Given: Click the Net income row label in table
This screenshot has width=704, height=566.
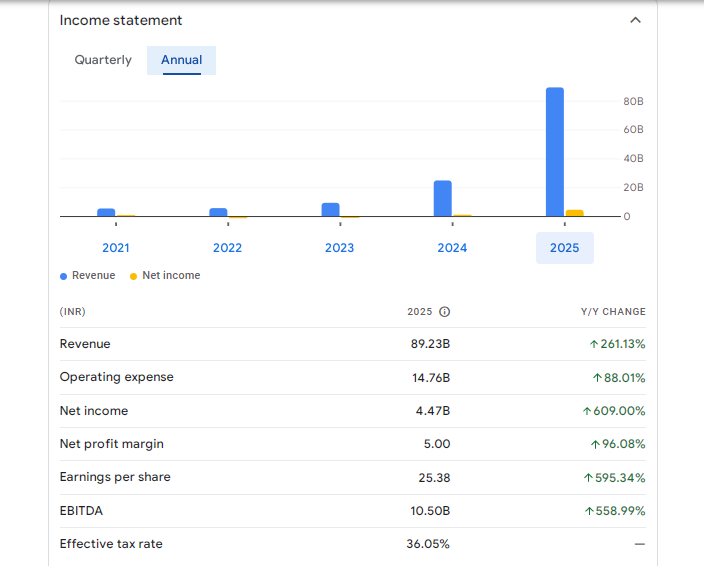Looking at the screenshot, I should point(94,411).
